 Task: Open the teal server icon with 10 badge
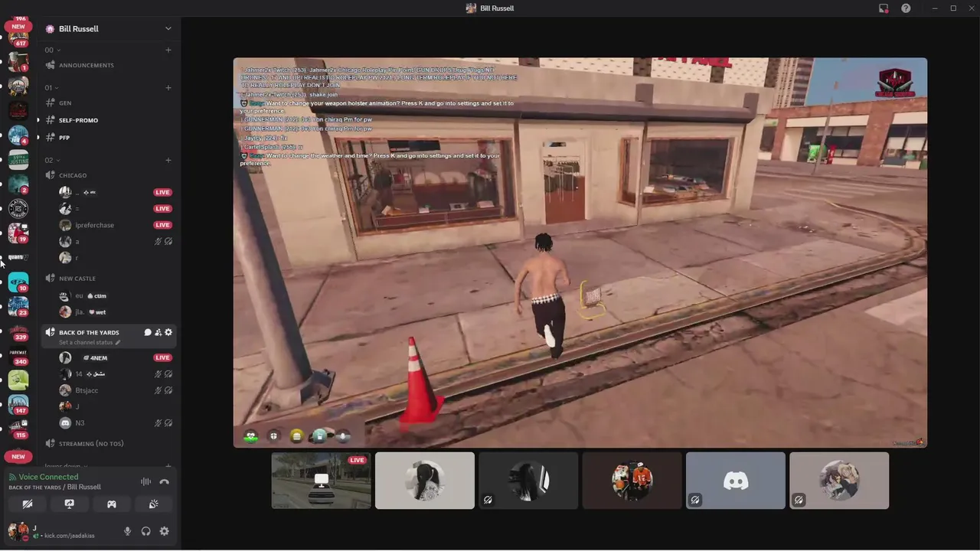[18, 282]
